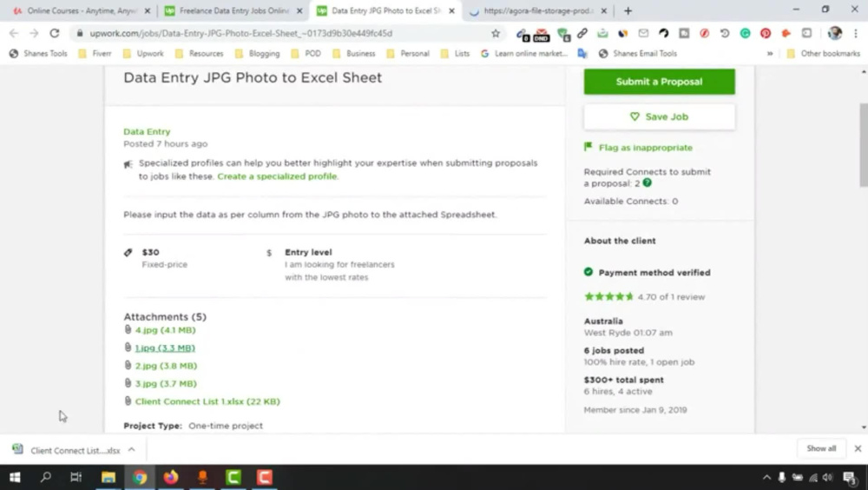The height and width of the screenshot is (490, 868).
Task: Open the notification center icon
Action: click(x=851, y=477)
